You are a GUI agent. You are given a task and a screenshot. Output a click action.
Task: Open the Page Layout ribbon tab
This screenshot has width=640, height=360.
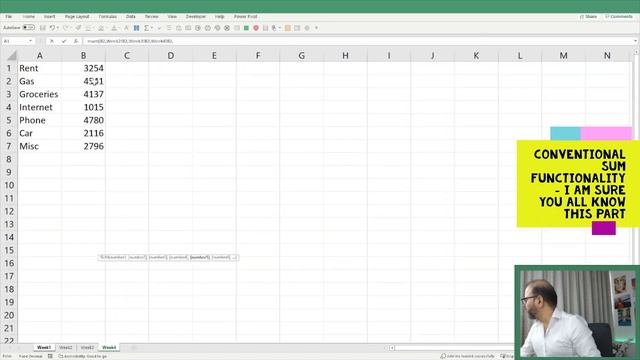[x=77, y=17]
